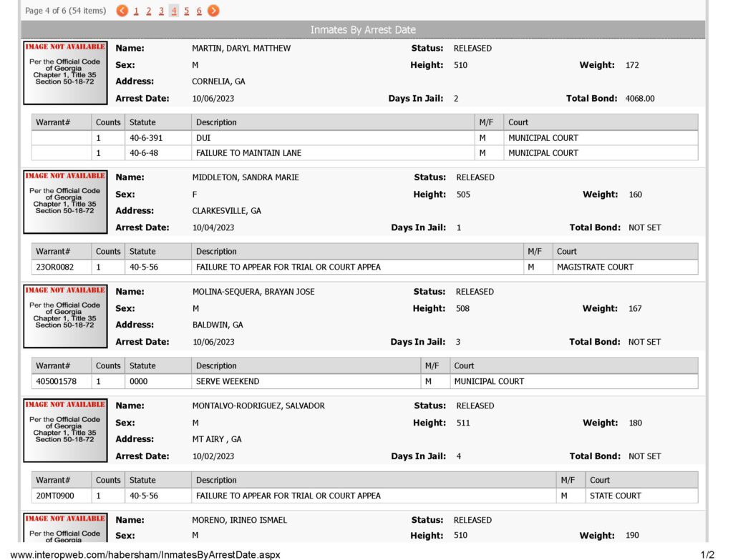This screenshot has width=733, height=560.
Task: Click Molina-Sequera's unavailable image thumbnail
Action: [x=65, y=316]
